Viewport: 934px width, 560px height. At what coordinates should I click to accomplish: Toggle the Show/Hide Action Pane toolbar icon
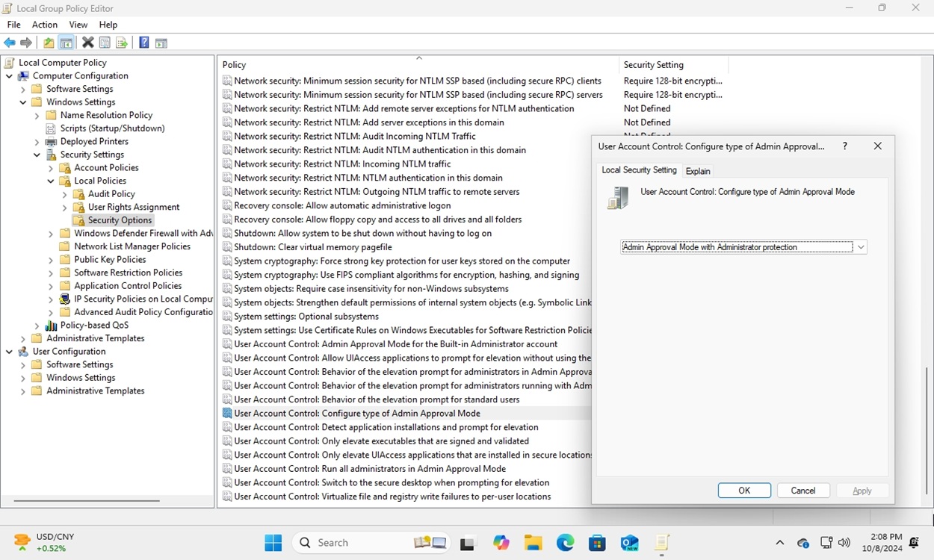click(x=161, y=43)
